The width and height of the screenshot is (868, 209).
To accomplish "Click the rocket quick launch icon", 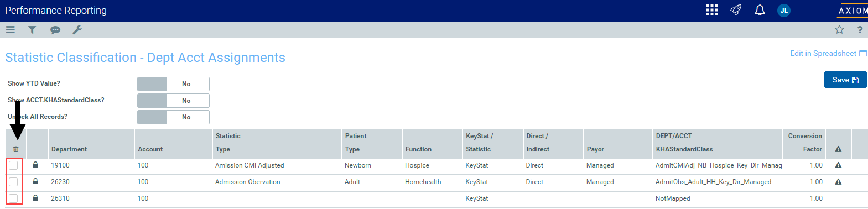I will click(x=736, y=10).
